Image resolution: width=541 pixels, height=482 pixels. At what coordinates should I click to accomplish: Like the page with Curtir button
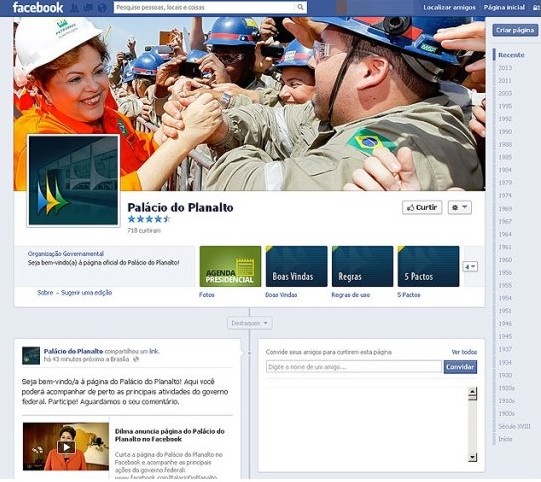(x=422, y=207)
